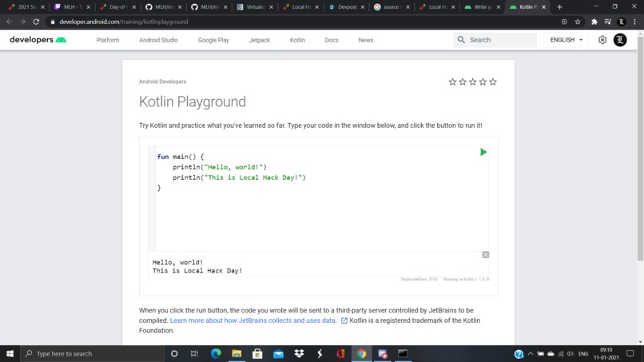Viewport: 644px width, 362px height.
Task: Reload the page in Chrome
Action: pos(36,22)
